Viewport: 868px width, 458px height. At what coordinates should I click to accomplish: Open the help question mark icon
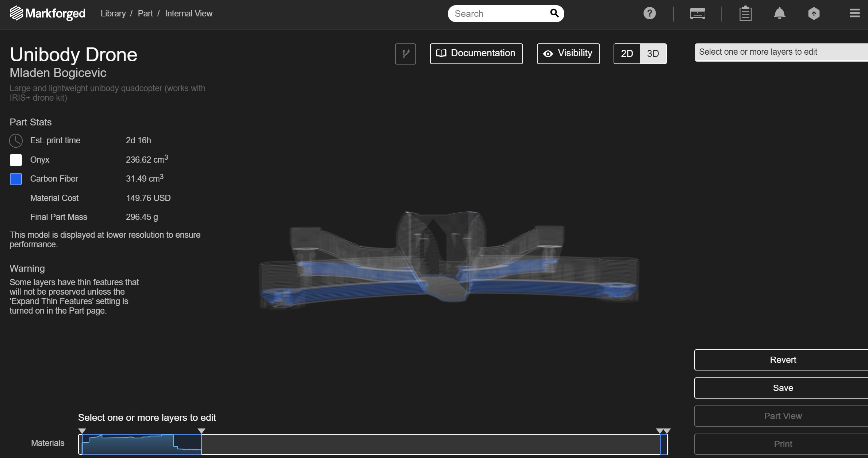pos(649,13)
